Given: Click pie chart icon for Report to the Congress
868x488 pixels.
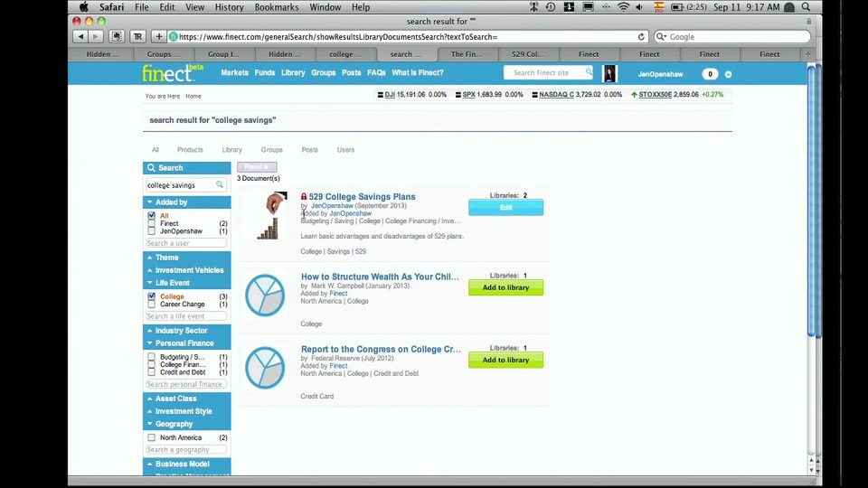Looking at the screenshot, I should (265, 368).
